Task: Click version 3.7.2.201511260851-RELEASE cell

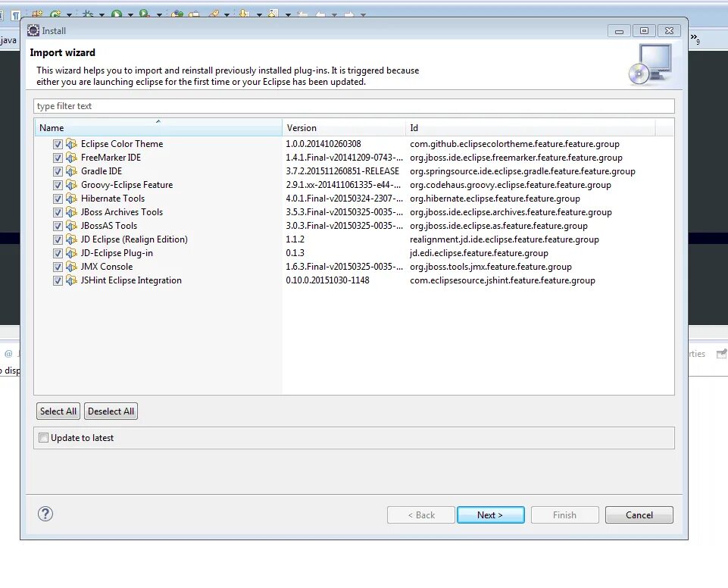Action: pyautogui.click(x=342, y=171)
